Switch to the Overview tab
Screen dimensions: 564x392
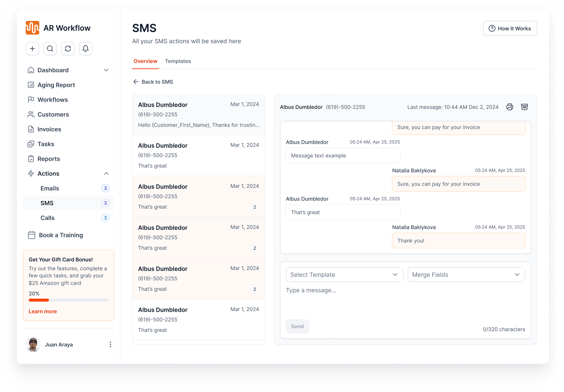pos(145,61)
